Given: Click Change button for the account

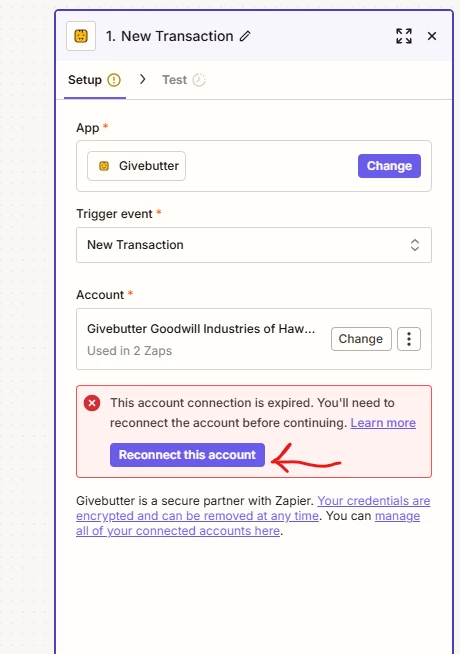Looking at the screenshot, I should (x=361, y=339).
